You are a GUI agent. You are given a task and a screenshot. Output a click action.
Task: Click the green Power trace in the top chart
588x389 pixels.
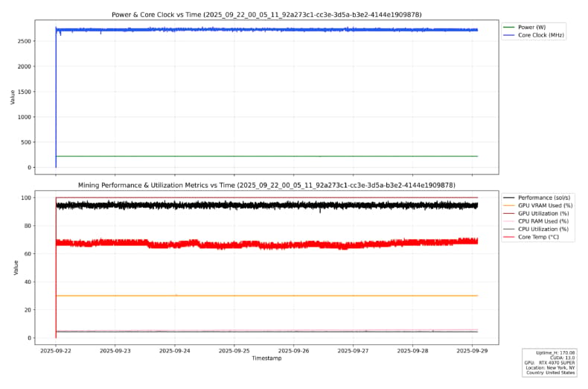pos(266,156)
